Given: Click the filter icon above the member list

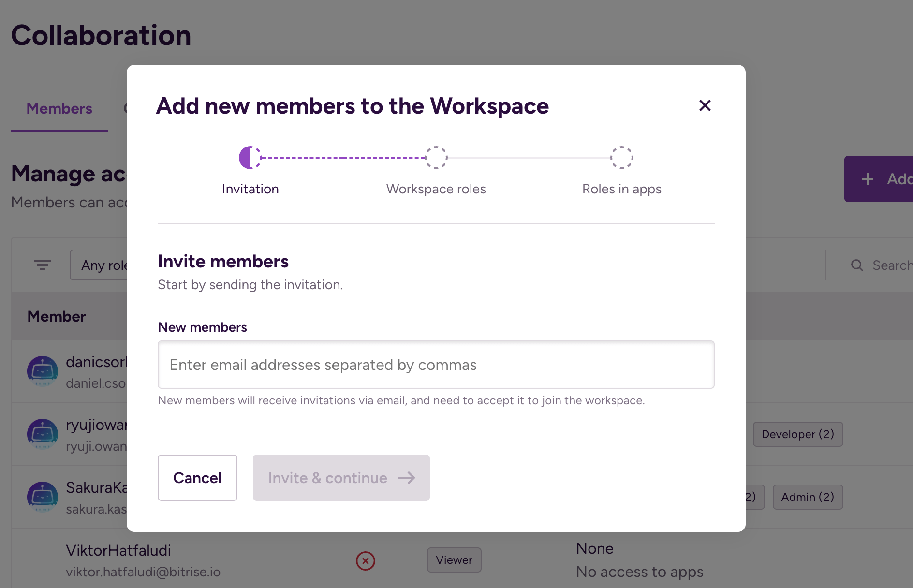Looking at the screenshot, I should (x=43, y=265).
